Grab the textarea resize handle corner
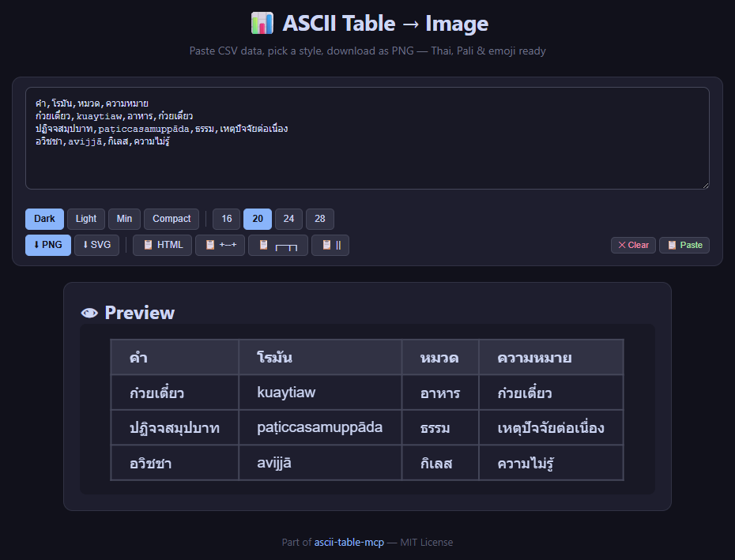The width and height of the screenshot is (735, 560). coord(706,186)
